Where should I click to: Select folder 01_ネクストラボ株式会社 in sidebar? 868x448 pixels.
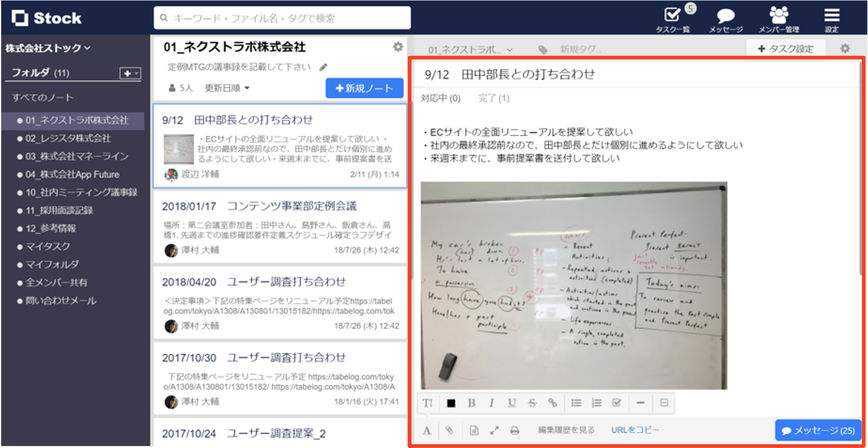(72, 120)
